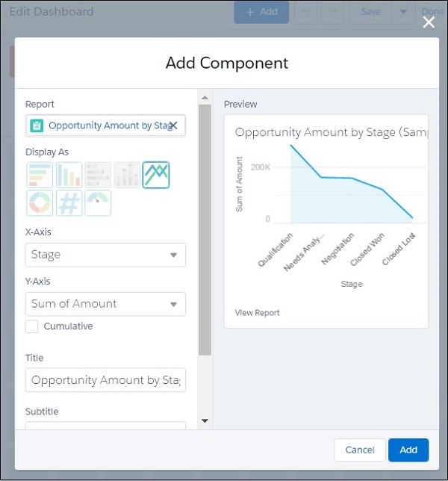The height and width of the screenshot is (481, 448).
Task: Choose the stacked horizontal bar chart icon
Action: click(x=98, y=175)
